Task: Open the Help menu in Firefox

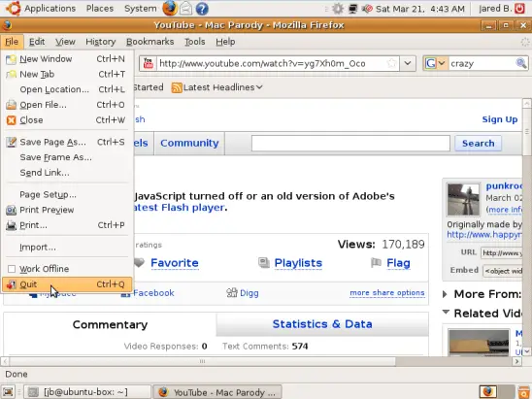Action: [225, 42]
